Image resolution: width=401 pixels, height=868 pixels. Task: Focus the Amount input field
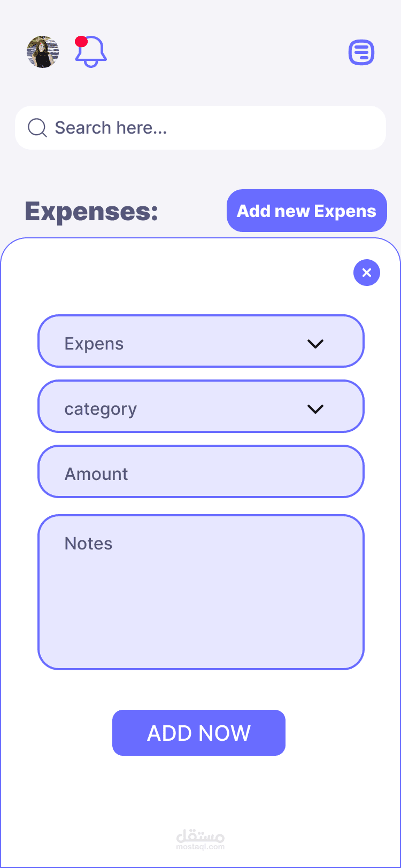(201, 471)
